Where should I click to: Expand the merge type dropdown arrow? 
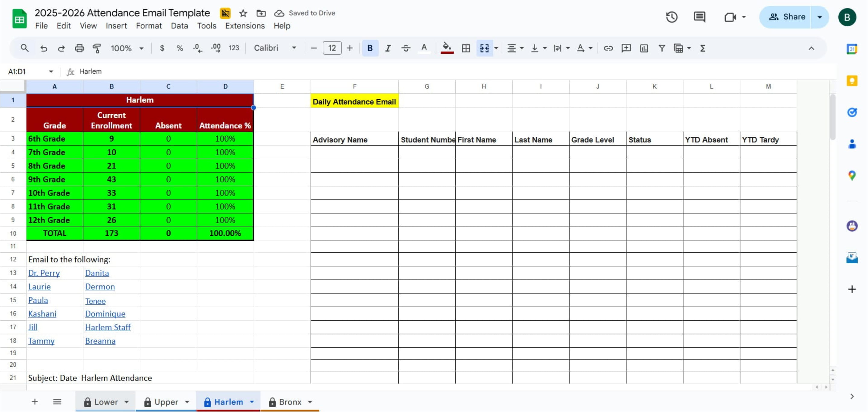click(496, 48)
